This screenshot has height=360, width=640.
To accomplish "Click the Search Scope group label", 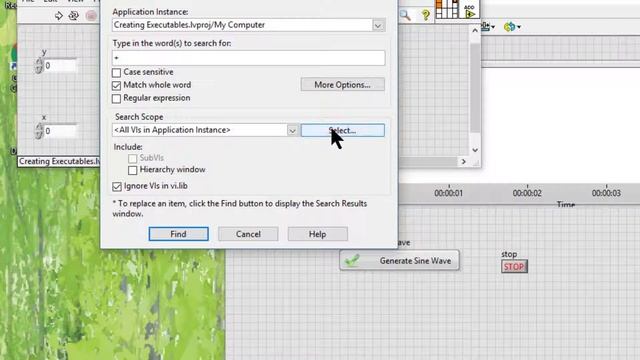I will click(x=139, y=117).
